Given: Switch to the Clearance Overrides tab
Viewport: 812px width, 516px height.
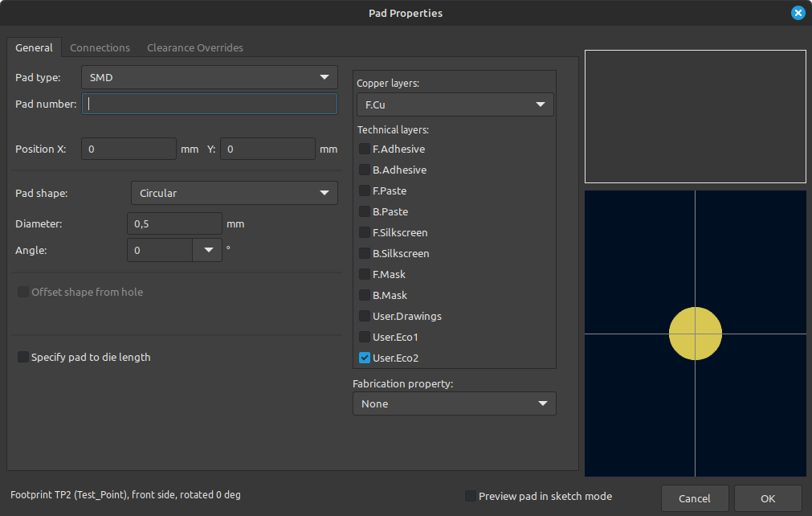Looking at the screenshot, I should [194, 47].
